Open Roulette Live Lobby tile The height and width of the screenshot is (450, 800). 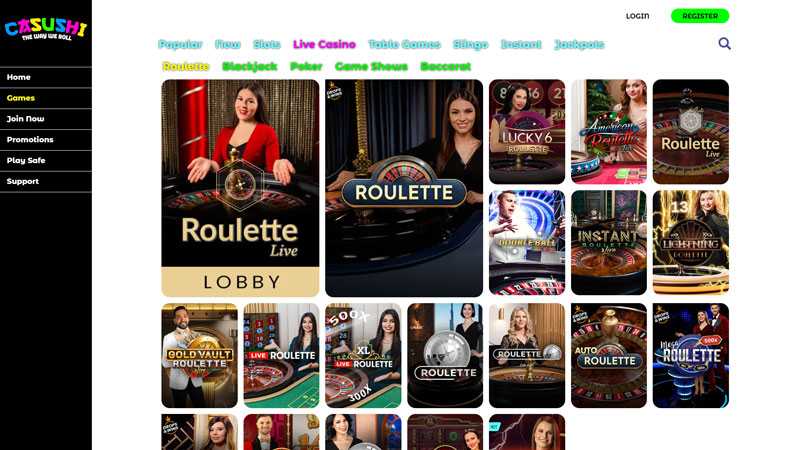pyautogui.click(x=240, y=188)
